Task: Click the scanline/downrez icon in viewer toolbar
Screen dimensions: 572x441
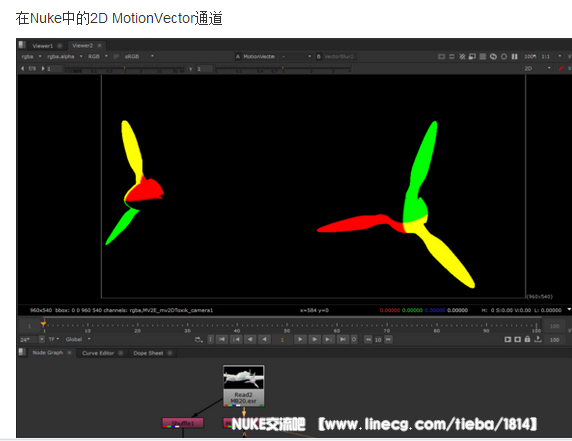Action: point(483,57)
